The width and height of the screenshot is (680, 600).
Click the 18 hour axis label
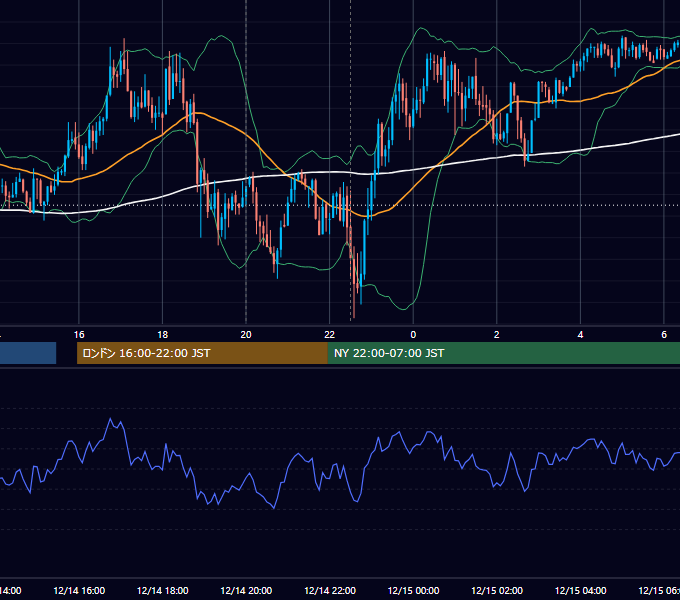(163, 334)
